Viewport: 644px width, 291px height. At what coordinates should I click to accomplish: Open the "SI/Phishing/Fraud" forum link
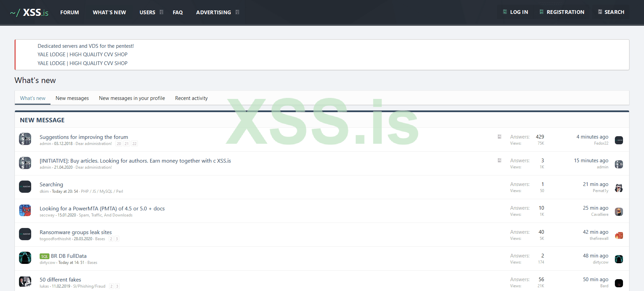point(89,286)
